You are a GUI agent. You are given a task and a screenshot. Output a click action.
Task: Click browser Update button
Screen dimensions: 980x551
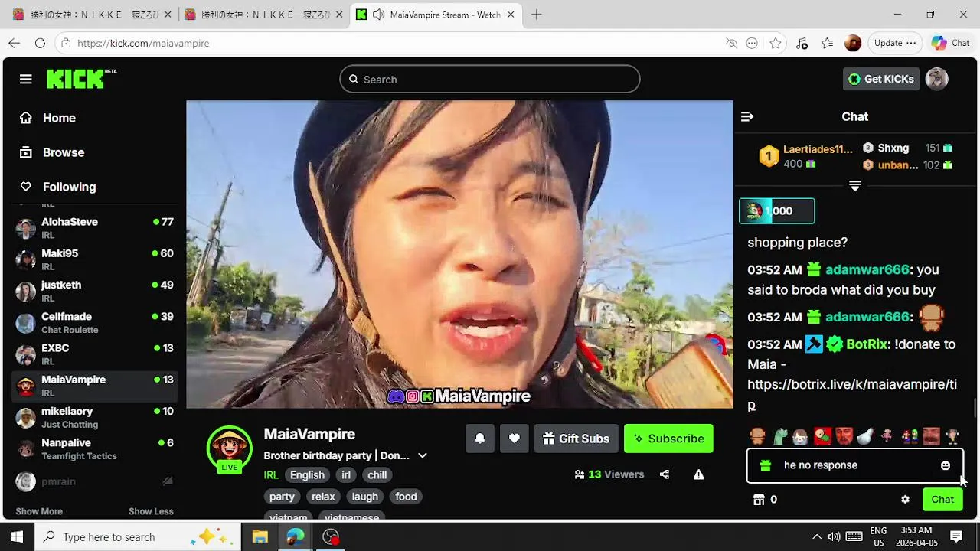pos(894,43)
